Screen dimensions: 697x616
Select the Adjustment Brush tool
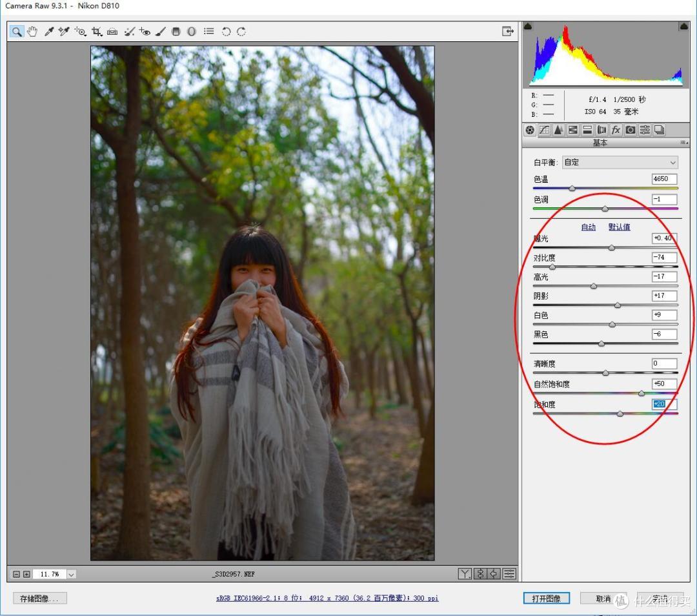click(161, 32)
